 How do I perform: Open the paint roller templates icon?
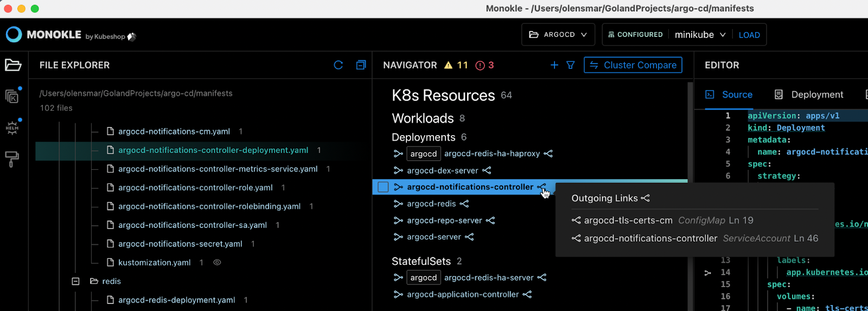(12, 159)
